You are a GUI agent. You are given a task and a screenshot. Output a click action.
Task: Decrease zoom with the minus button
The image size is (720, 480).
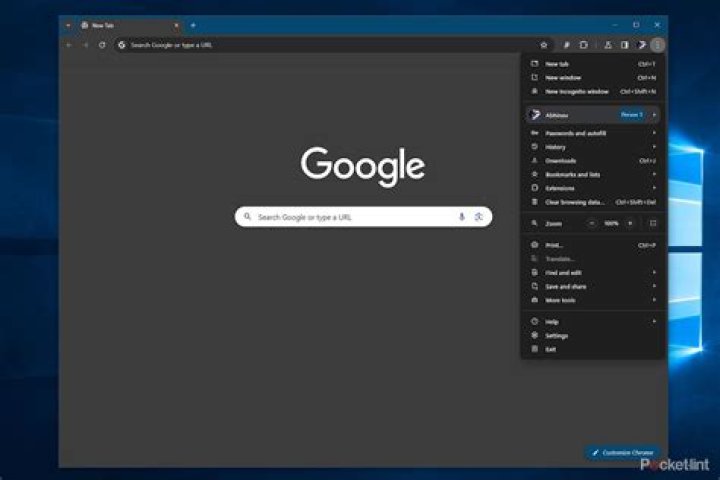pos(592,224)
